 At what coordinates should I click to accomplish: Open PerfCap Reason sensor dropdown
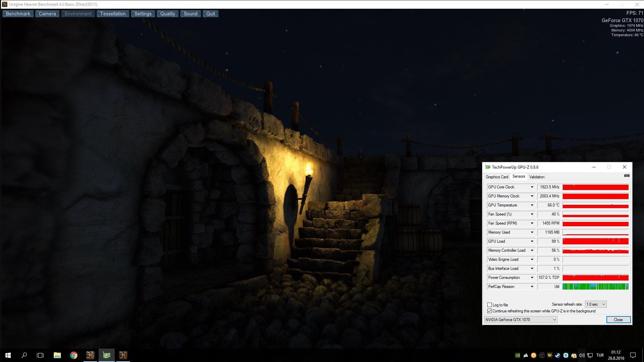click(x=532, y=287)
